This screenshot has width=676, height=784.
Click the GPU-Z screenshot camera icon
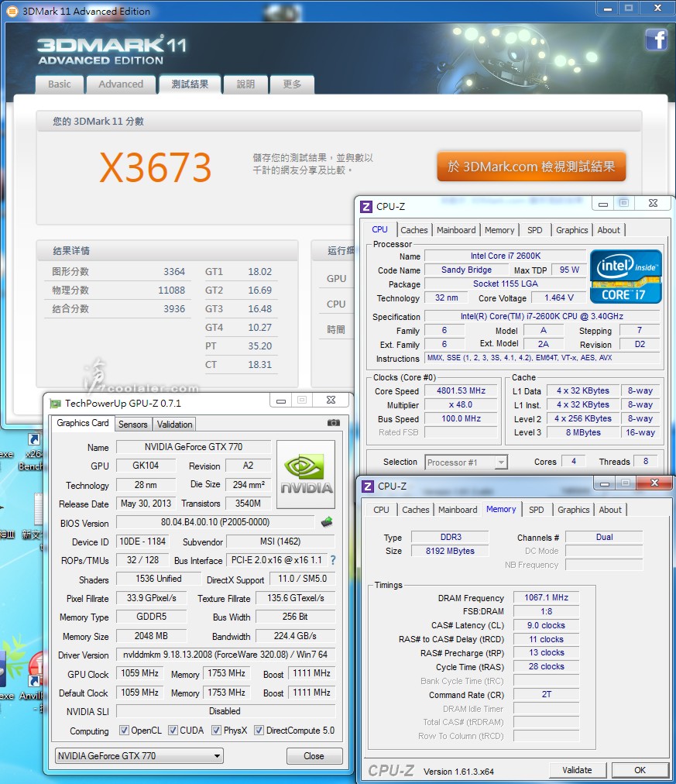[333, 423]
